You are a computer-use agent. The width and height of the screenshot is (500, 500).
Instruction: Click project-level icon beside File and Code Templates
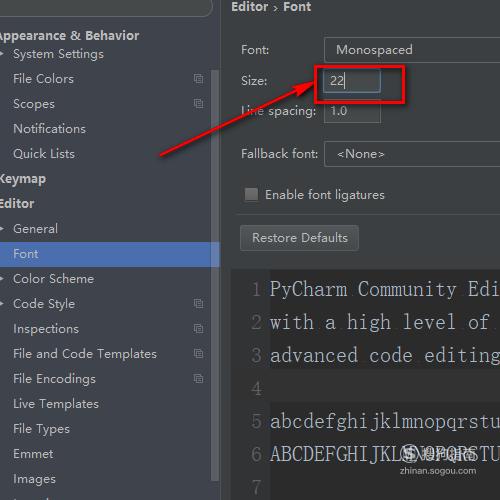[198, 354]
